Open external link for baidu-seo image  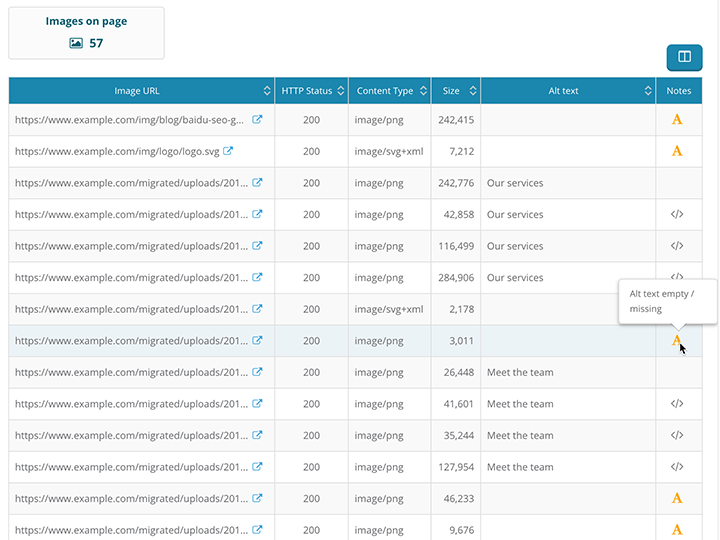(257, 120)
